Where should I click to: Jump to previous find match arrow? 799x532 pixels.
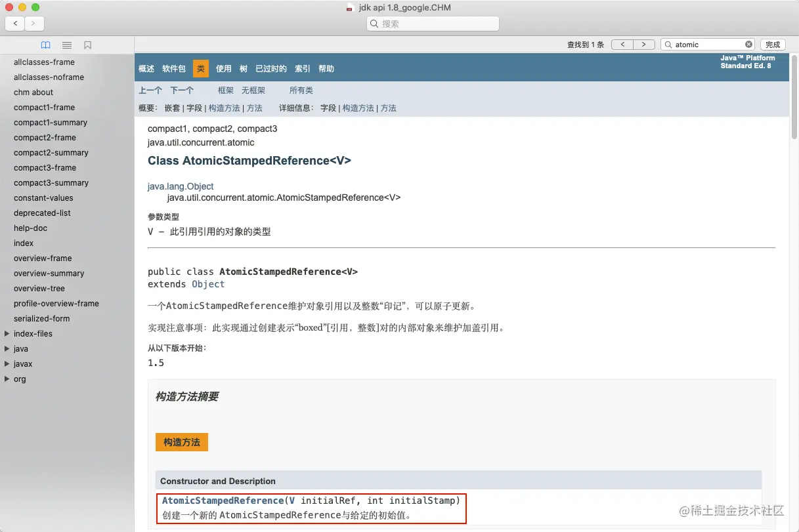coord(622,45)
